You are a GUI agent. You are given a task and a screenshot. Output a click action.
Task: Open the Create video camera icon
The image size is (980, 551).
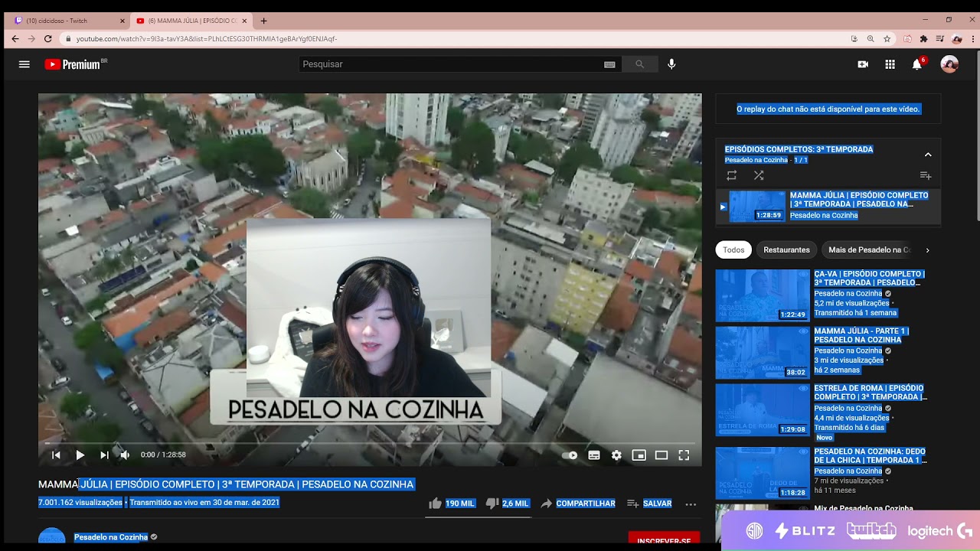click(x=863, y=64)
